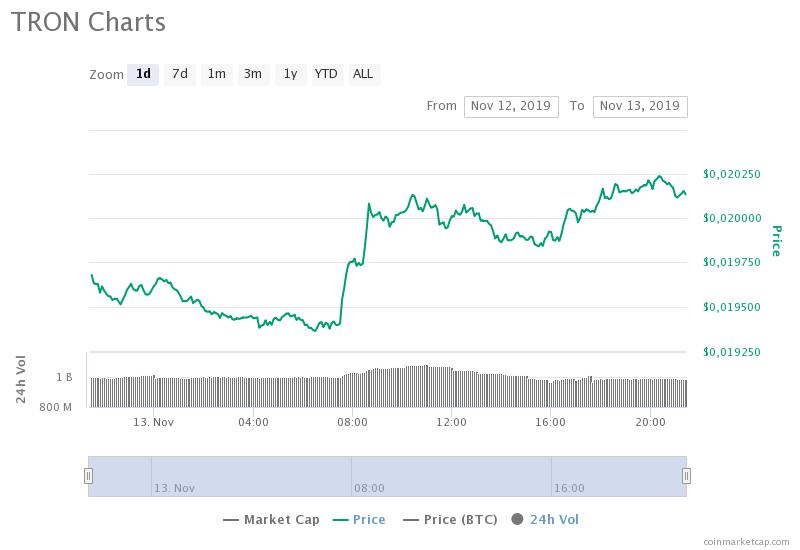Click the coinmarketcap.com credit link
The image size is (800, 550).
[746, 542]
